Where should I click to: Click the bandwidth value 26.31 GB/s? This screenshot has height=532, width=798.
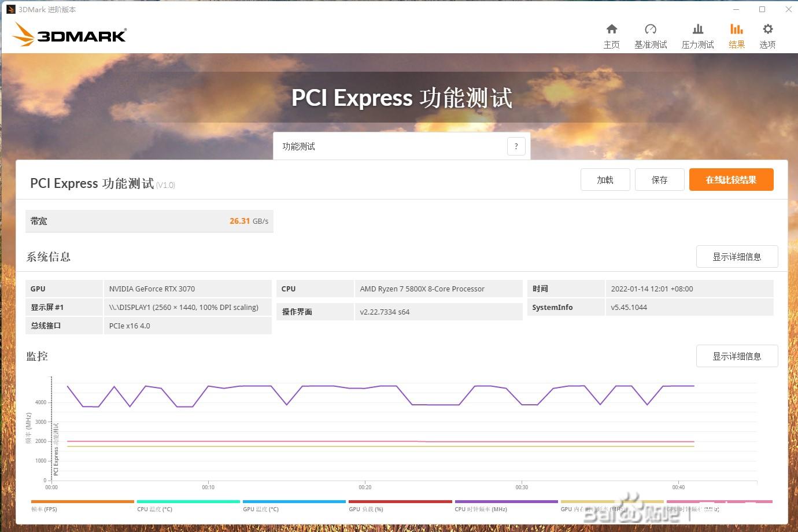249,221
